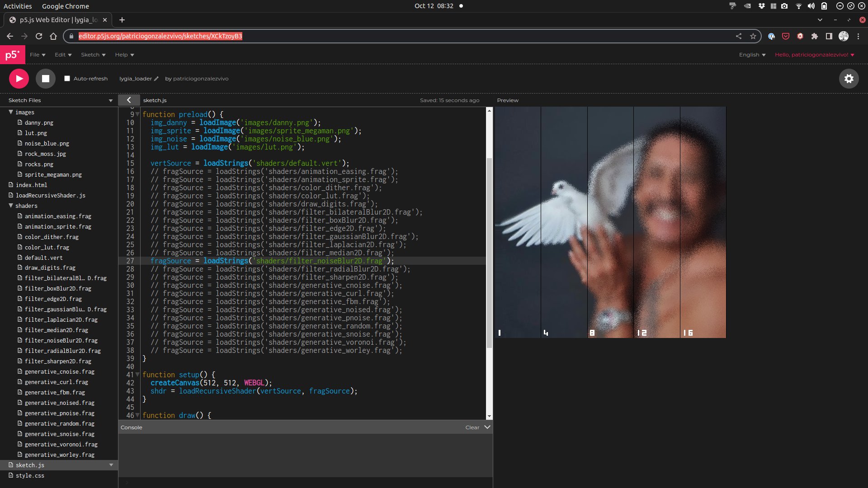Open editor settings gear

(849, 79)
